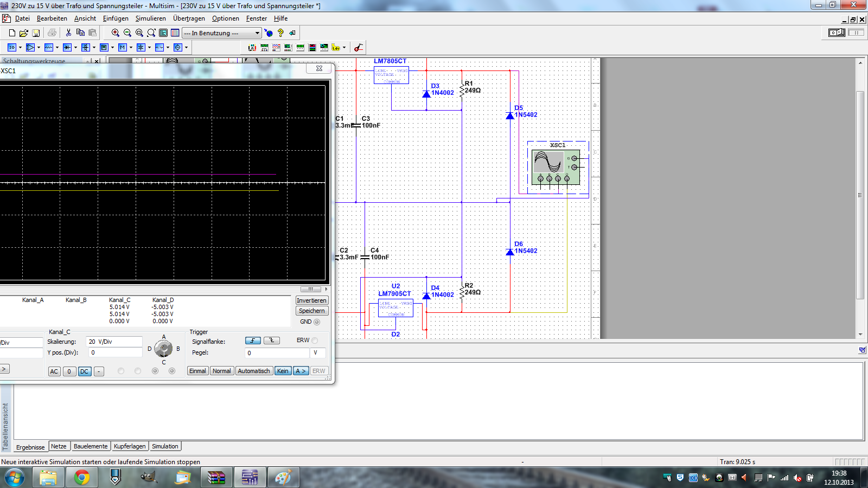Copy the selection to clipboard

pos(80,33)
